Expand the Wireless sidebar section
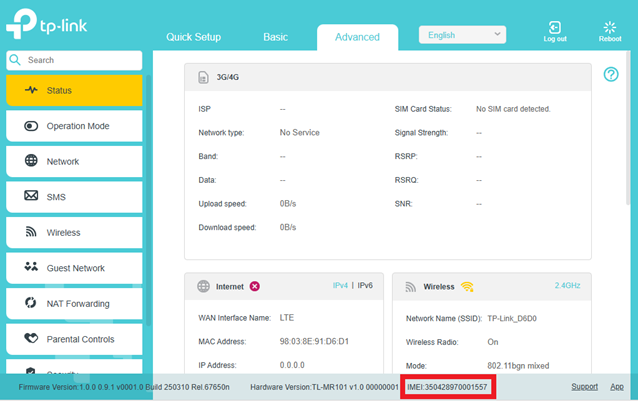 tap(76, 233)
